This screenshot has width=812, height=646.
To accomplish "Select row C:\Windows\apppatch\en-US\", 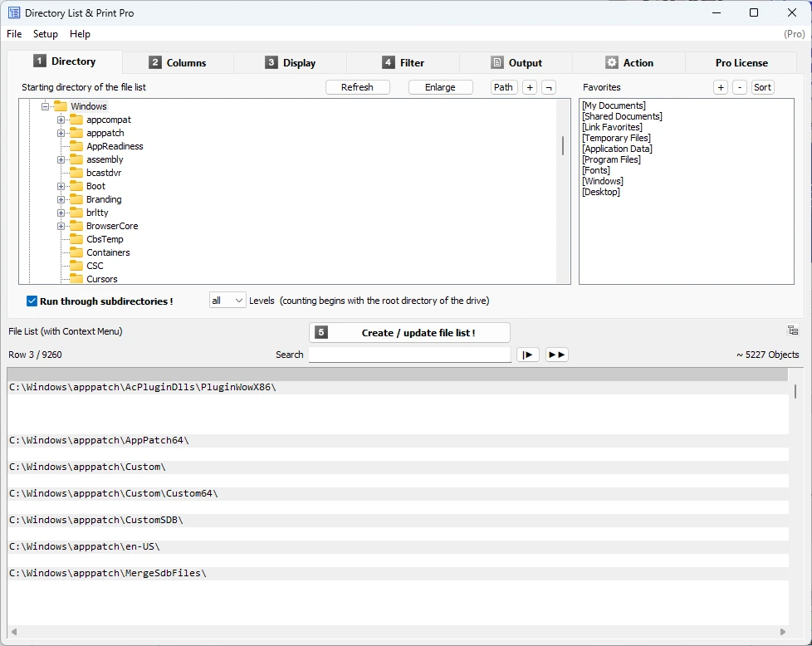I will (398, 546).
